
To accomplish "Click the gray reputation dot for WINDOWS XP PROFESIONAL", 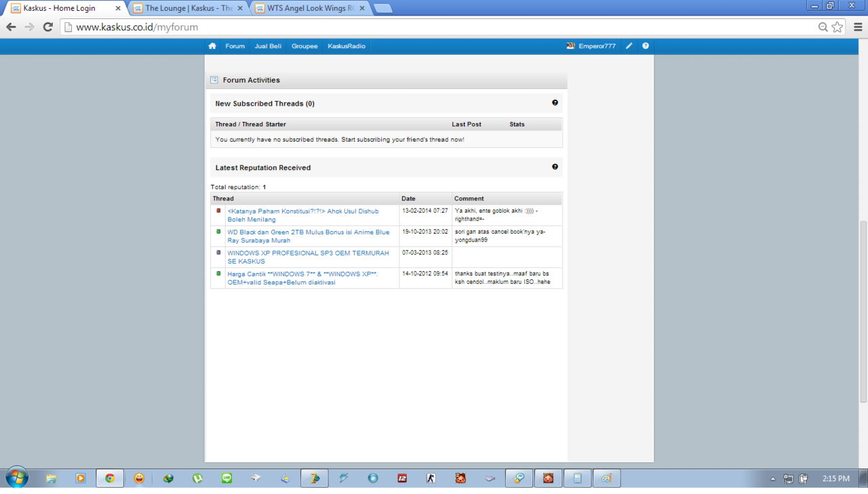I will point(218,253).
